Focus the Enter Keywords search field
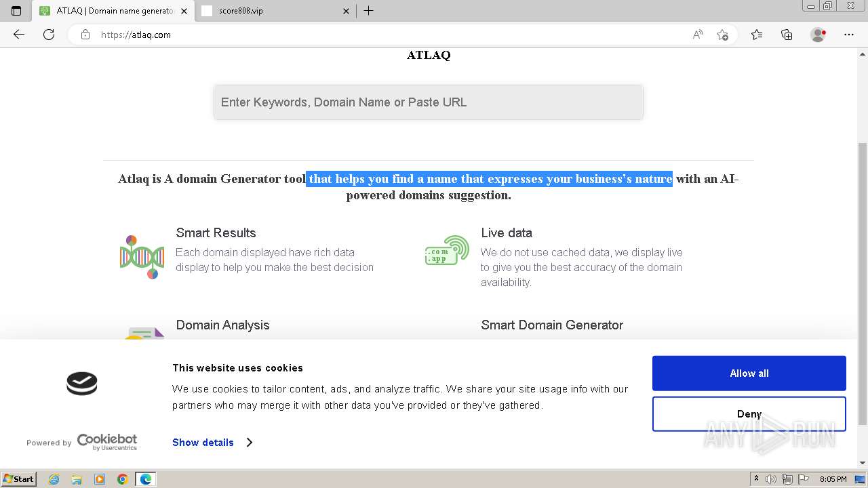The width and height of the screenshot is (868, 488). (x=429, y=102)
